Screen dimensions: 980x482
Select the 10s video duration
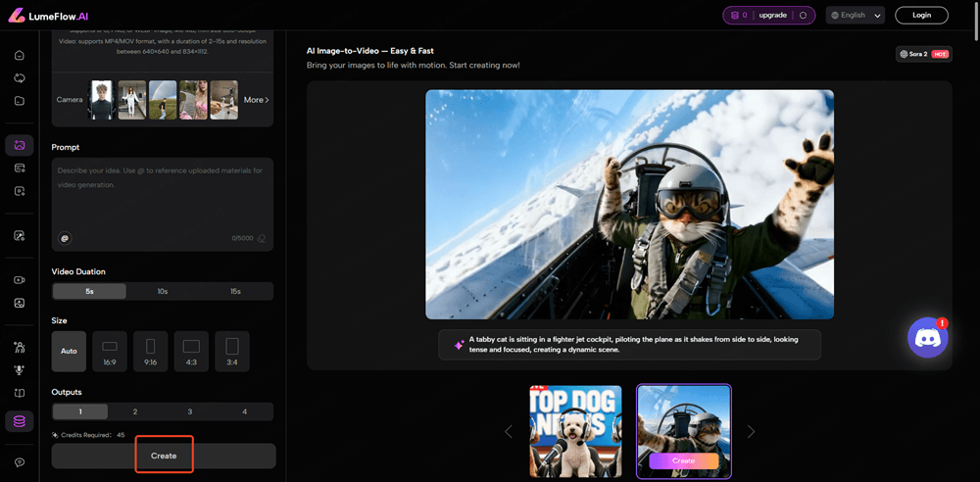(163, 292)
